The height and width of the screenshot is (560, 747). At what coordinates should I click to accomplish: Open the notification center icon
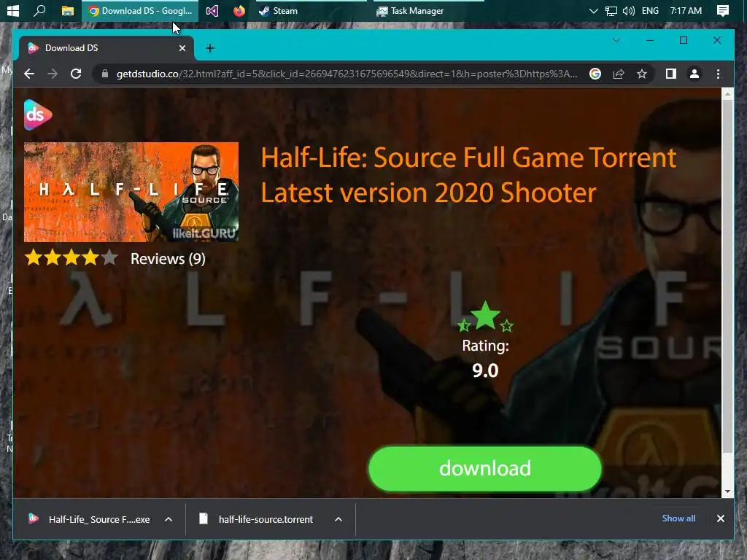click(723, 10)
